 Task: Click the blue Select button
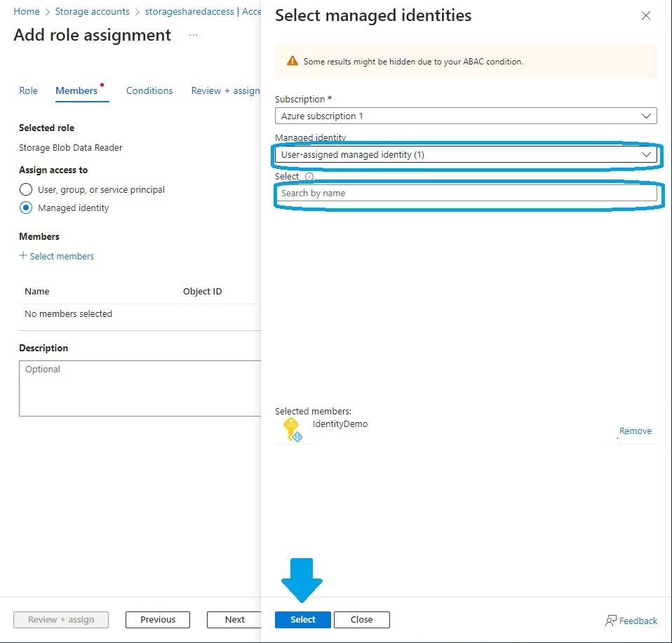[302, 619]
